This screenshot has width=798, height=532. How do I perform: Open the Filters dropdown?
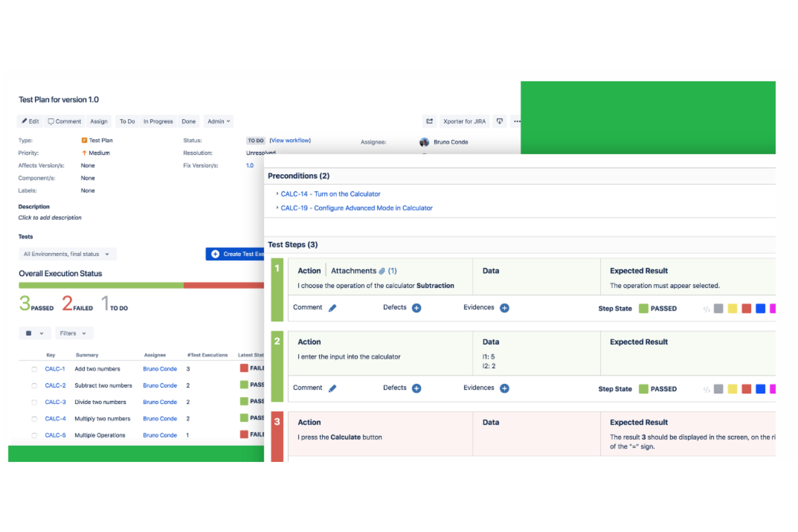(x=74, y=333)
